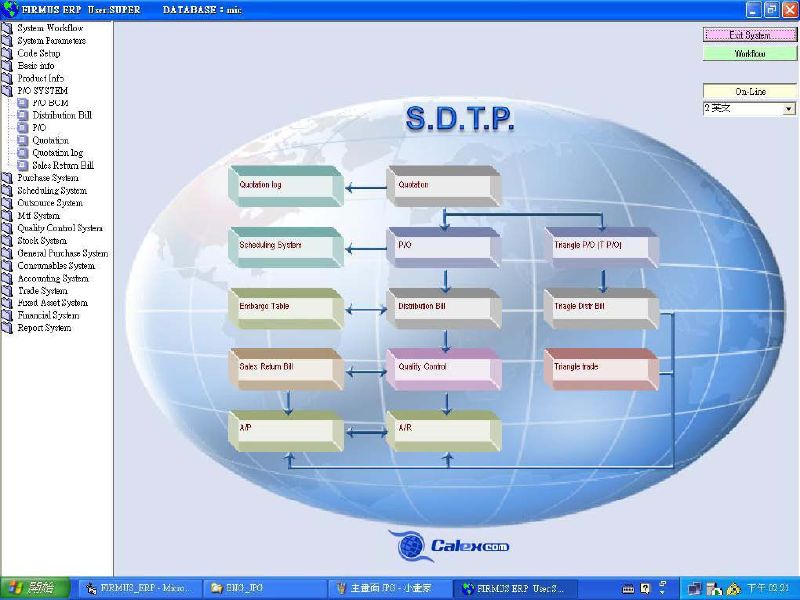Click the P/O BCM module icon
This screenshot has width=800, height=600.
[x=22, y=103]
